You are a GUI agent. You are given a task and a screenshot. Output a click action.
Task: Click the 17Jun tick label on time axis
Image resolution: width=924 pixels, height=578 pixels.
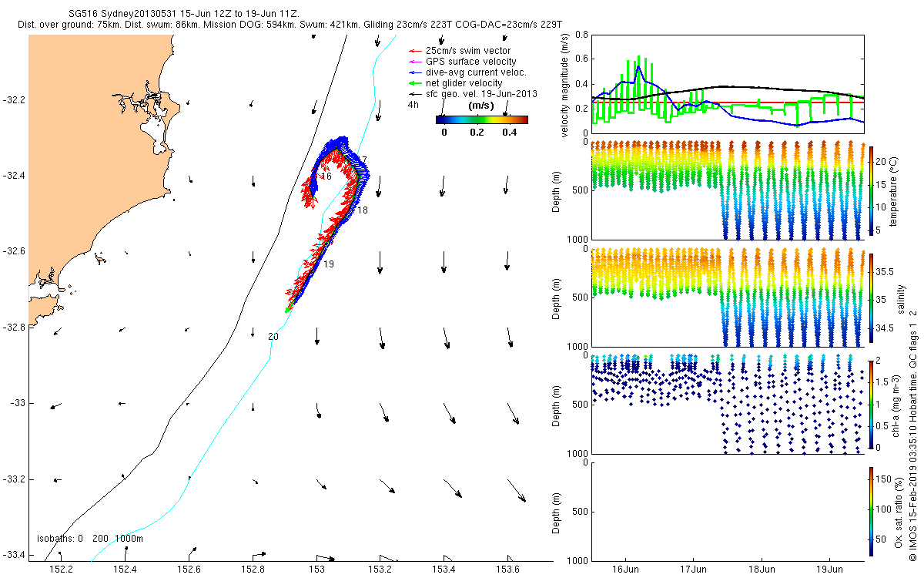click(x=694, y=570)
